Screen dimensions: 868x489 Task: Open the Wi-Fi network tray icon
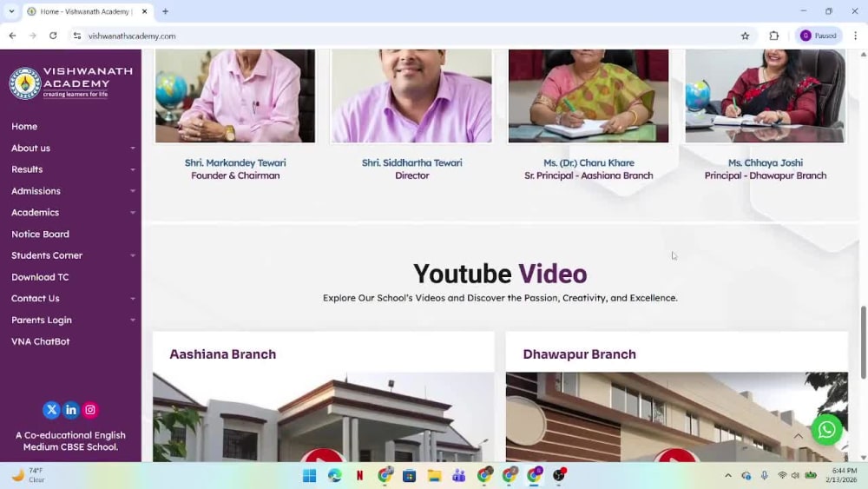pos(782,475)
